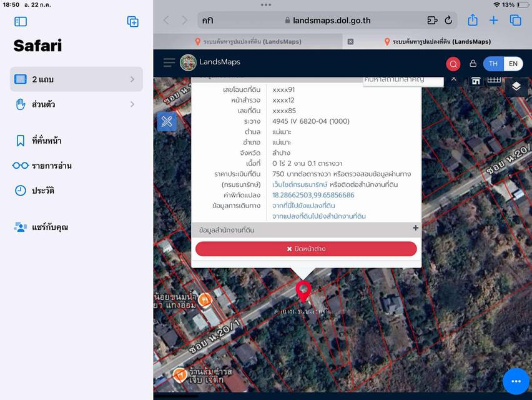The height and width of the screenshot is (400, 532).
Task: Select the area value 0 ไร่ 2 งาน
Action: pos(307,163)
